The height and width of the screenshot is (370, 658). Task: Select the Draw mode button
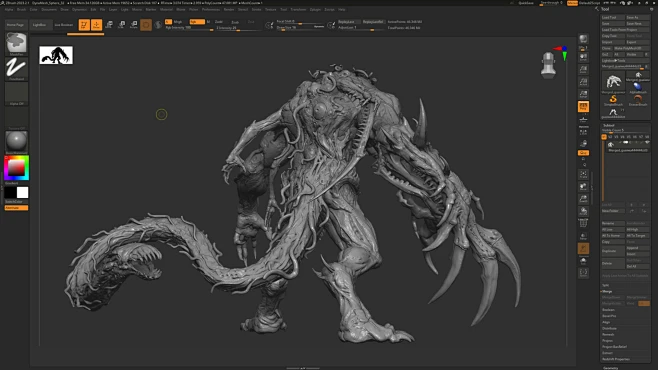click(x=97, y=25)
